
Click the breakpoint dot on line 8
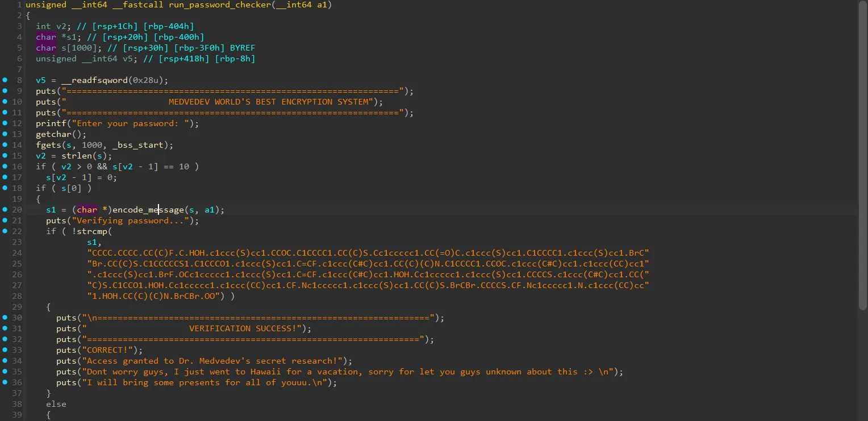(x=5, y=80)
